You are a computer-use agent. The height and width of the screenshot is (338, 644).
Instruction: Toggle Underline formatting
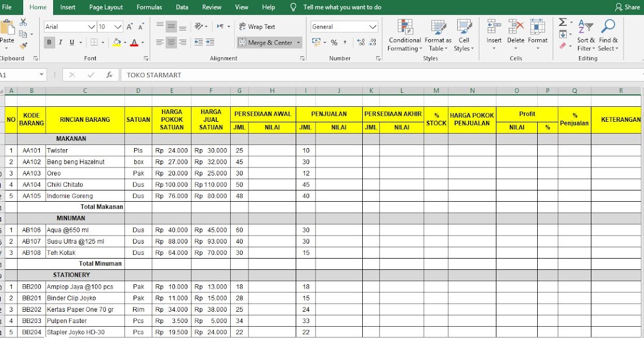pos(71,42)
